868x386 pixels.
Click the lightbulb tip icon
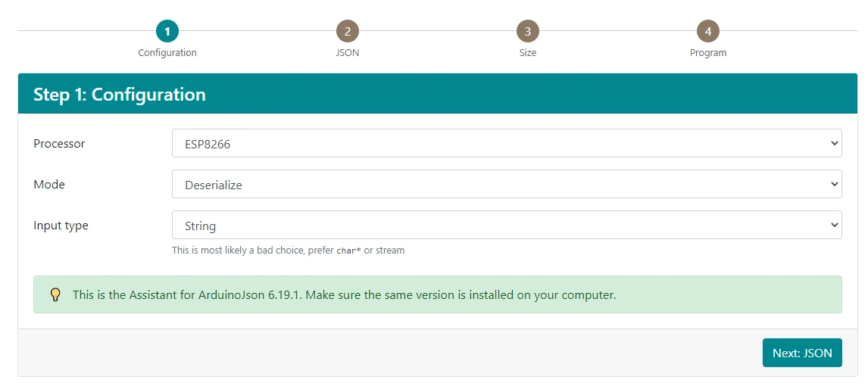coord(55,294)
